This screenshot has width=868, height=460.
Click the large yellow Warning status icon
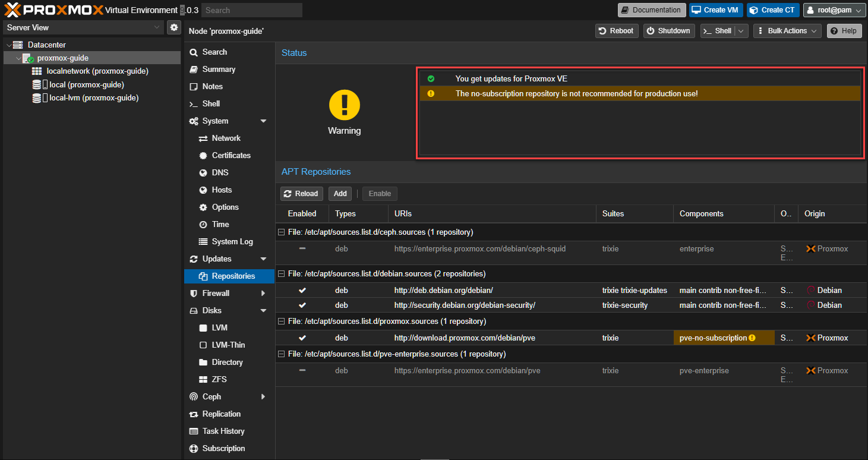point(344,105)
